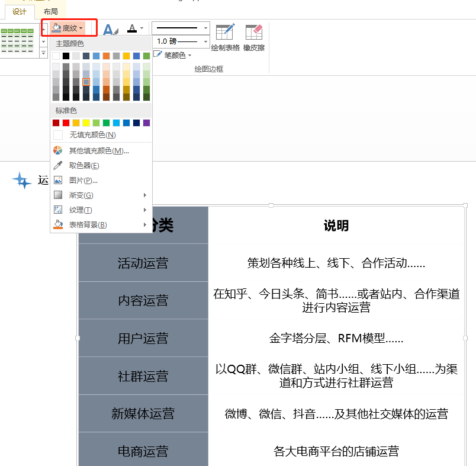Pick the standard light green swatch
Image resolution: width=476 pixels, height=466 pixels.
pyautogui.click(x=97, y=123)
